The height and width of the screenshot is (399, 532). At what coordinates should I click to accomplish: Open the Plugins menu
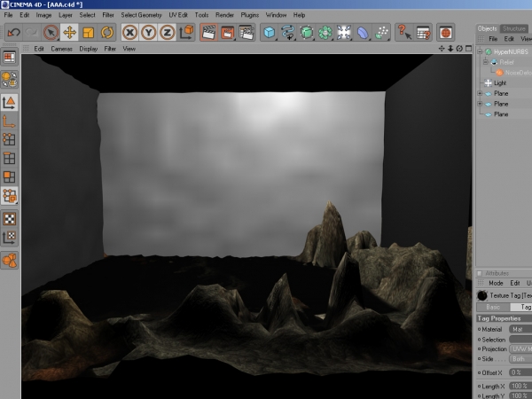250,15
